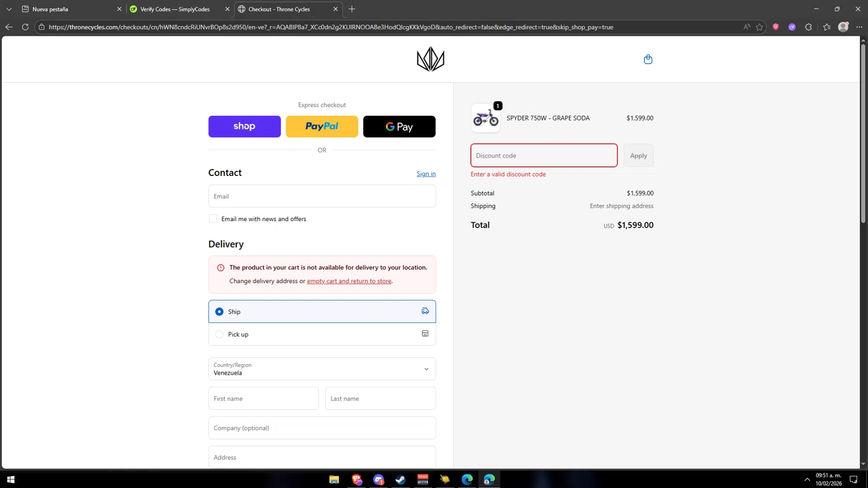View site information lock icon
Screen dimensions: 868x488
pyautogui.click(x=42, y=27)
